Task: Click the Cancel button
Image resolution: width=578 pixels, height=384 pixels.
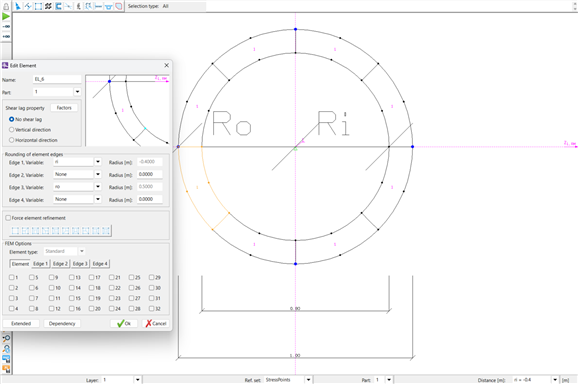Action: [x=156, y=324]
